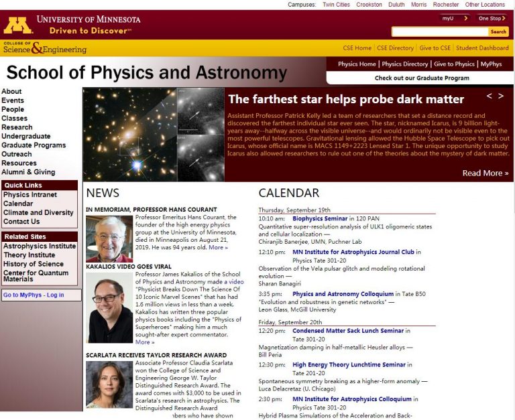
Task: Open the 'a video' link in Kakalios story
Action: 234,282
